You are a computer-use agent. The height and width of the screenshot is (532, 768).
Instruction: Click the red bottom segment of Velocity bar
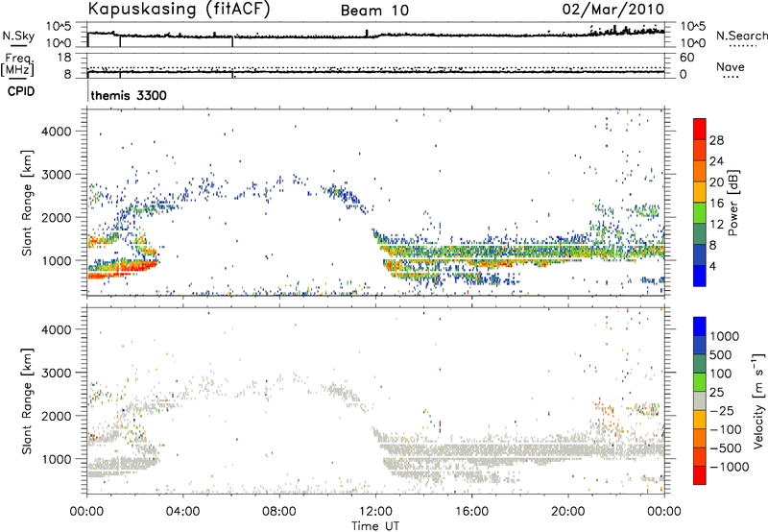click(x=700, y=475)
